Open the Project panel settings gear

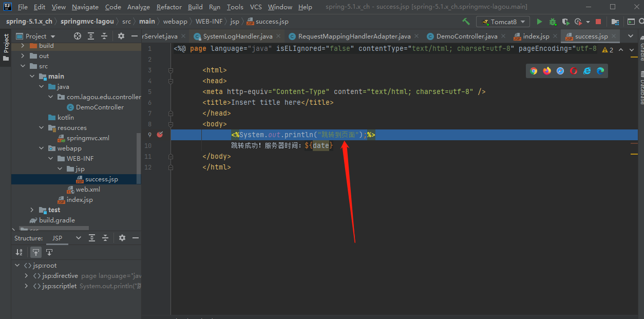coord(121,36)
